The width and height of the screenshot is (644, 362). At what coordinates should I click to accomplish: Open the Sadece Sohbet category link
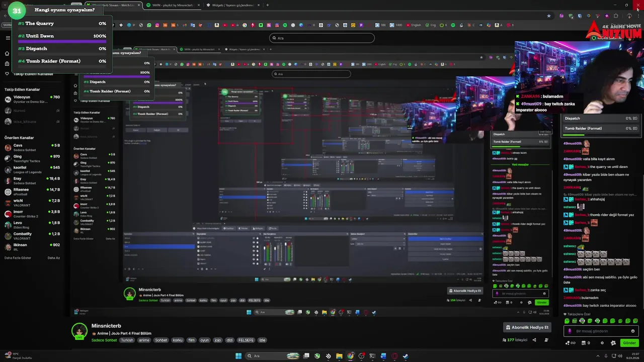pos(104,340)
